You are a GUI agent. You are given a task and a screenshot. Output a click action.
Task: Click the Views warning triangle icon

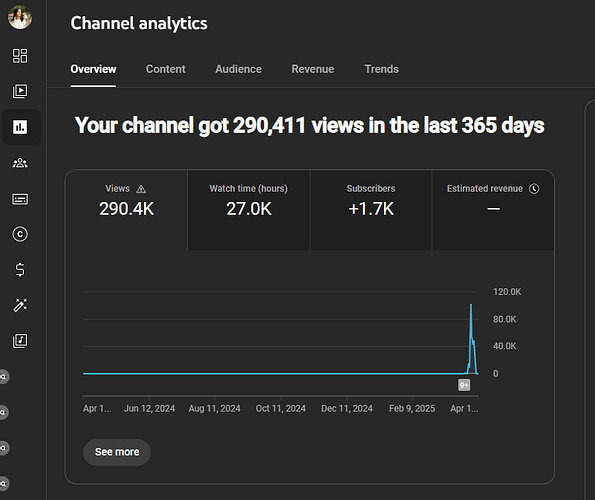(141, 189)
